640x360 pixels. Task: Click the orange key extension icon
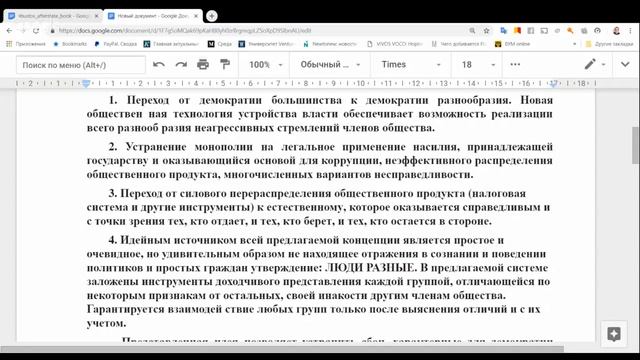(570, 31)
